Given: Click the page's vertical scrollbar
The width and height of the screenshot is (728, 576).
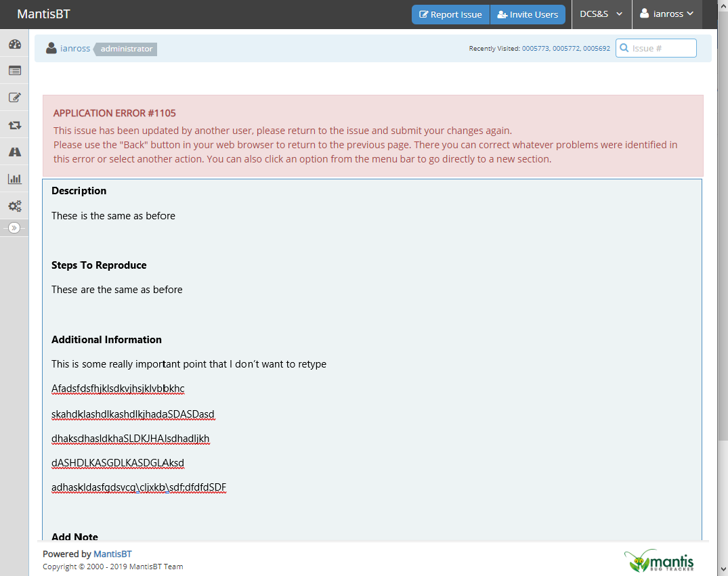Looking at the screenshot, I should point(723,271).
